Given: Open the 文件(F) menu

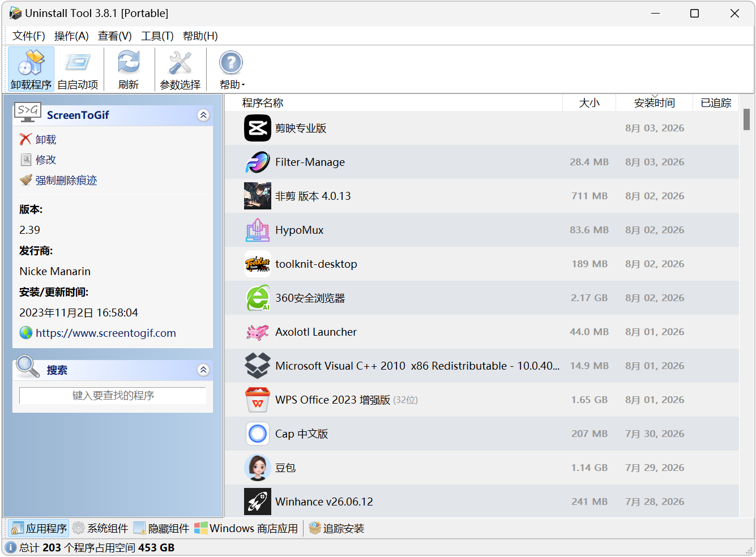Looking at the screenshot, I should pos(29,36).
